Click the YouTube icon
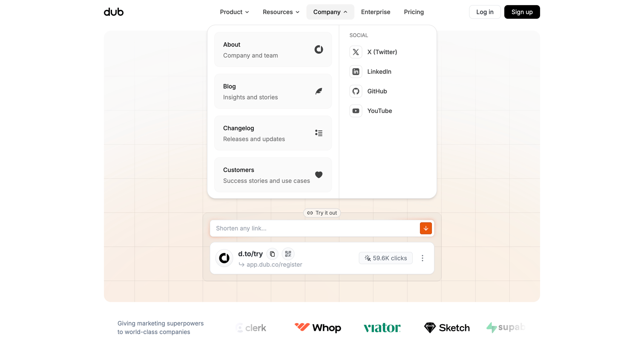Screen dimensions: 644x347 [x=356, y=111]
